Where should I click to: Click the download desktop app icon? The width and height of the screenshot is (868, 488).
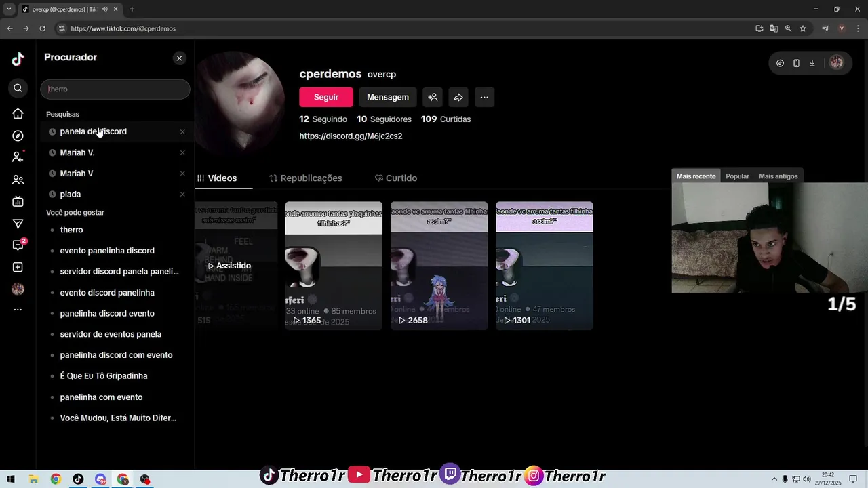812,63
